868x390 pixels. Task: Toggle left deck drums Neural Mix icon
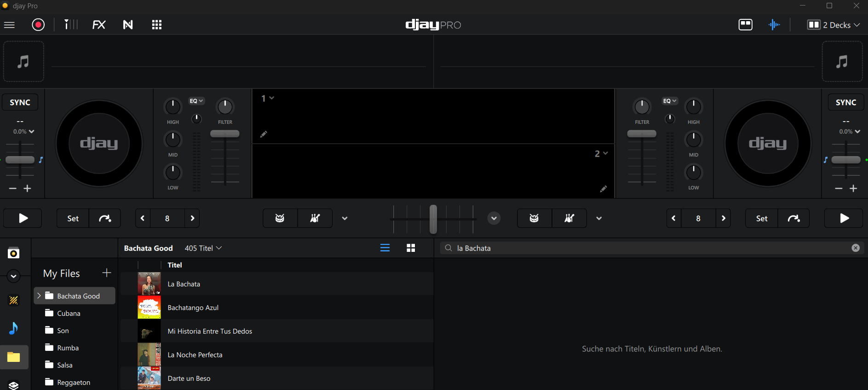[280, 218]
